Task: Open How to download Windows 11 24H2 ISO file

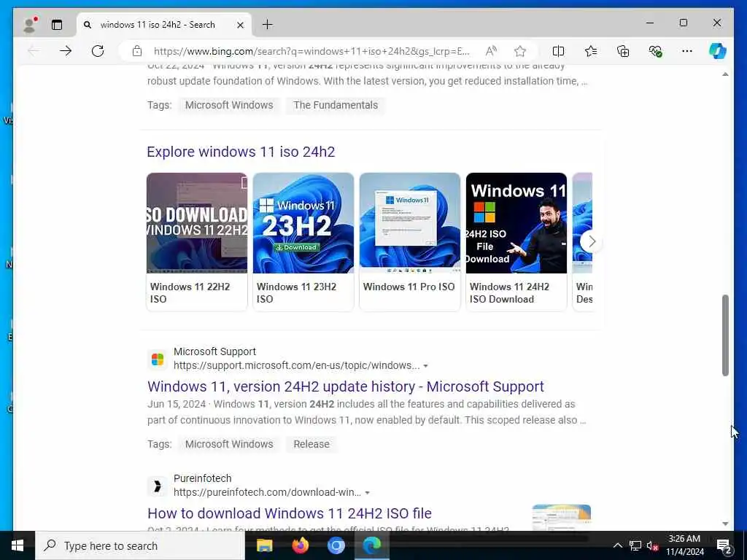Action: (289, 513)
